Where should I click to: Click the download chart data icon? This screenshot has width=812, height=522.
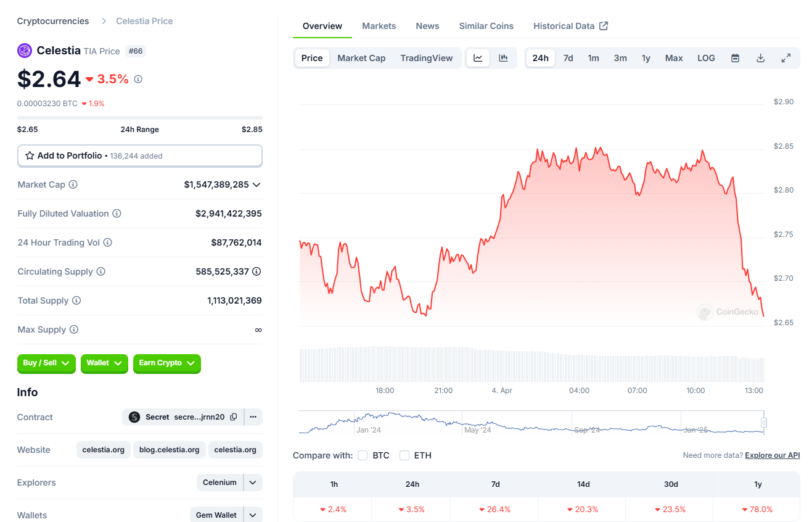coord(760,58)
